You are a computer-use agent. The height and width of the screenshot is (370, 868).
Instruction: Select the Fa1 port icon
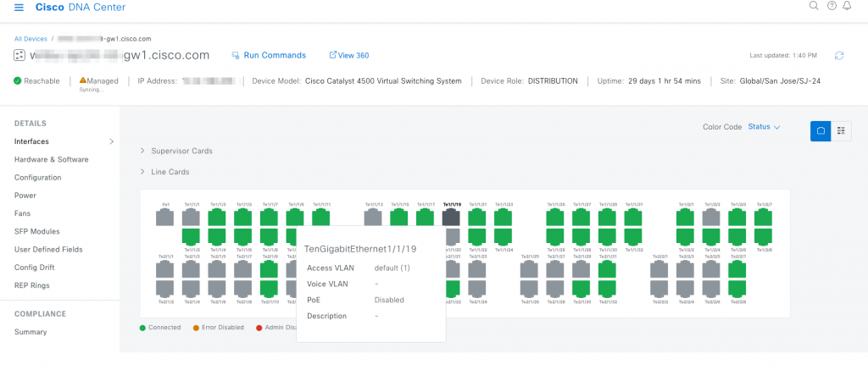click(164, 218)
